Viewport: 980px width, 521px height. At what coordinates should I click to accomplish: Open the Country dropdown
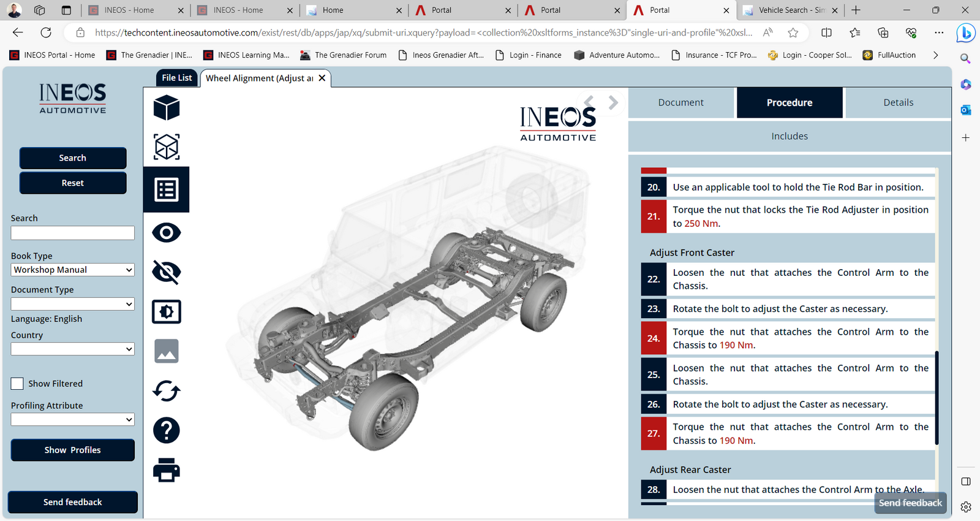(x=73, y=349)
